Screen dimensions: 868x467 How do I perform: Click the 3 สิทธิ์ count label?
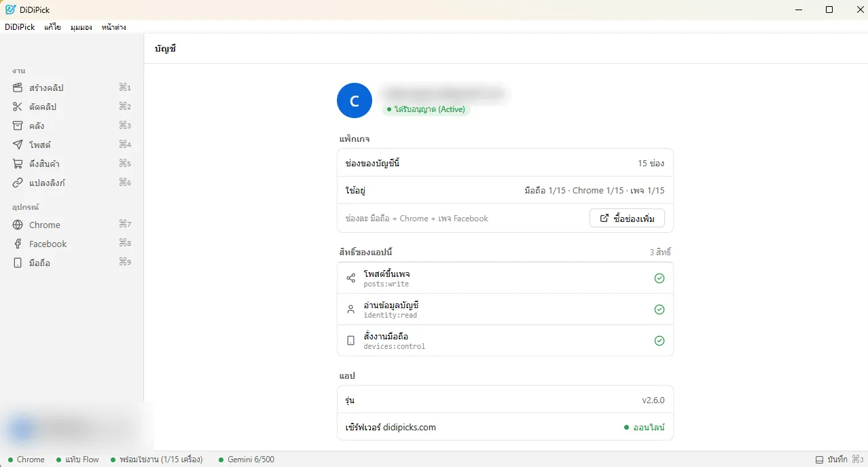coord(660,253)
